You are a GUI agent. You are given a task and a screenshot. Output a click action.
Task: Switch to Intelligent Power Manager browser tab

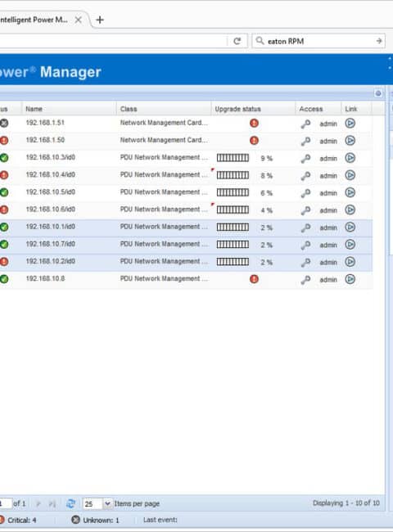[34, 20]
